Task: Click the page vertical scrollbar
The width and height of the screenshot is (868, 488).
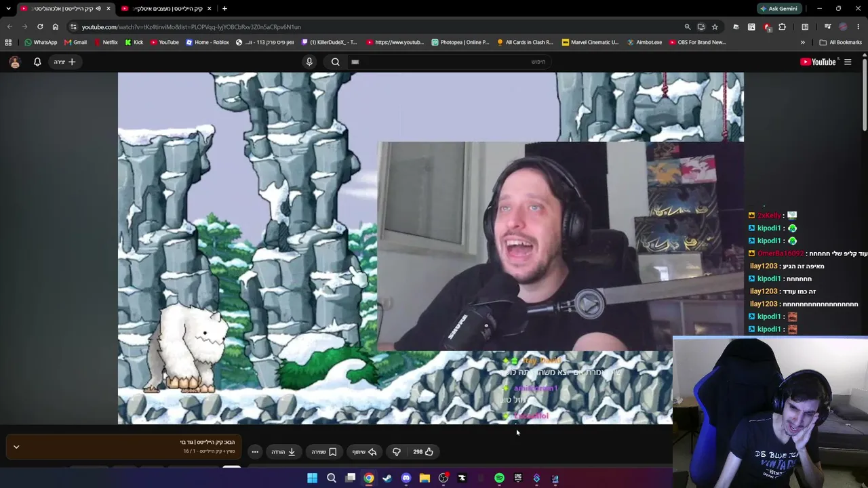Action: click(x=865, y=95)
